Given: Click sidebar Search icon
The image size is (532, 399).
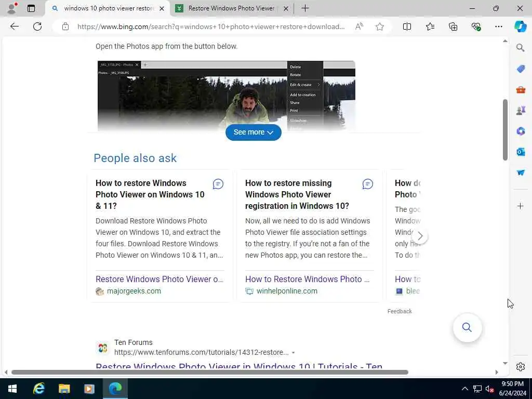Looking at the screenshot, I should pyautogui.click(x=520, y=48).
